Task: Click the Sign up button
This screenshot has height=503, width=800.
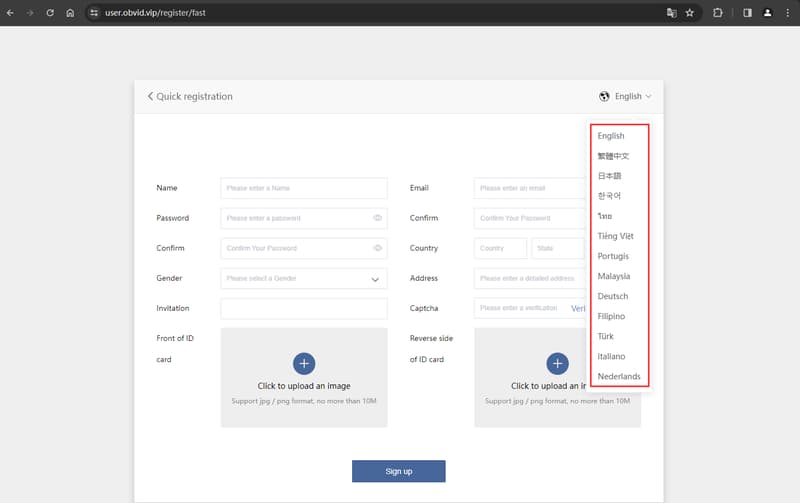Action: tap(398, 471)
